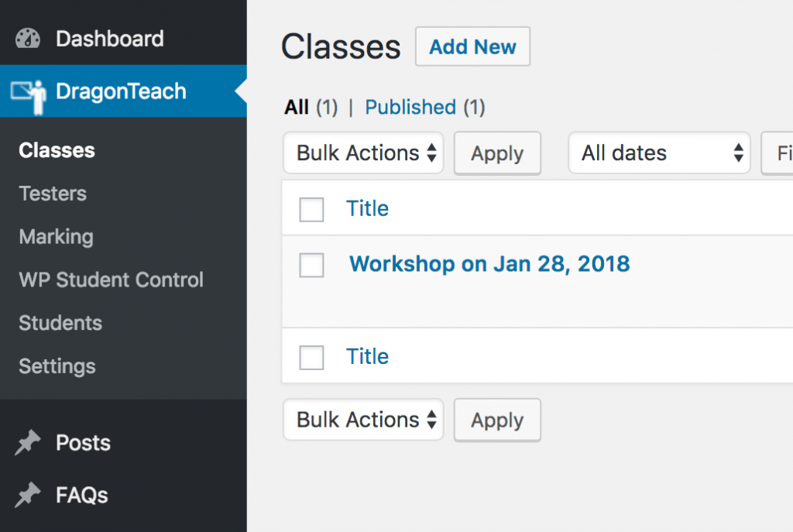This screenshot has height=532, width=793.
Task: Open the bottom Bulk Actions dropdown
Action: tap(363, 420)
